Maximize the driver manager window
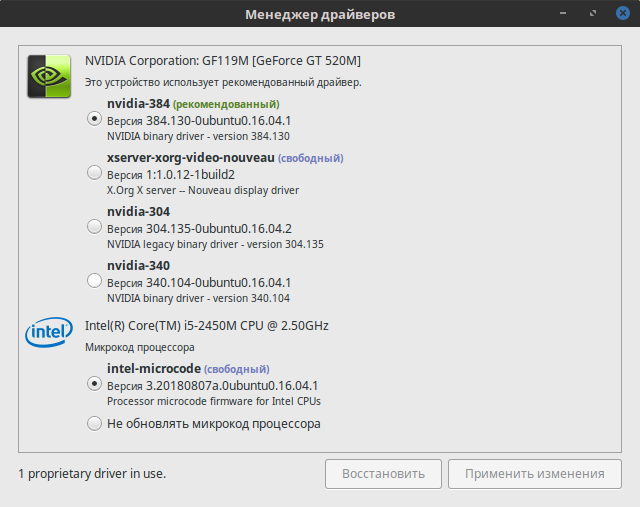This screenshot has width=640, height=507. (593, 13)
